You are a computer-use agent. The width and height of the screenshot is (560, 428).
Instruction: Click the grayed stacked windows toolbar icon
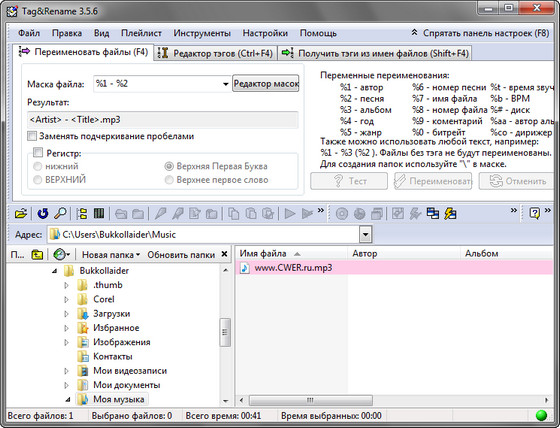tap(377, 214)
